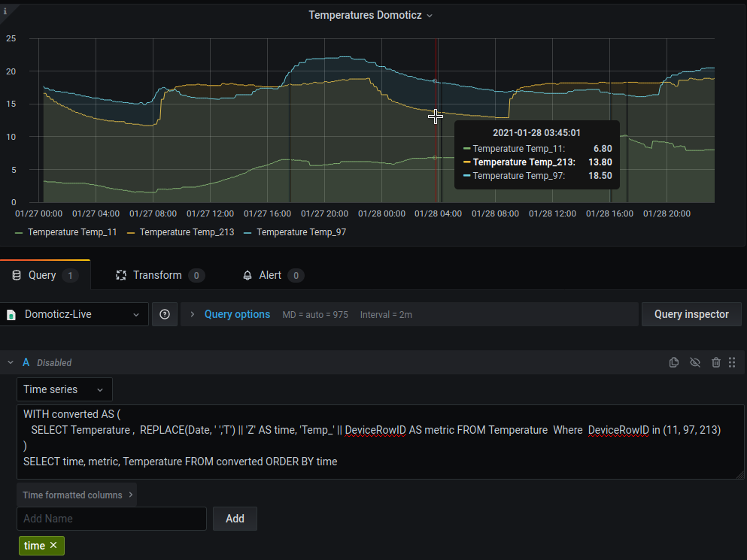Click the drag handle icon of query A
Viewport: 747px width, 560px height.
732,362
